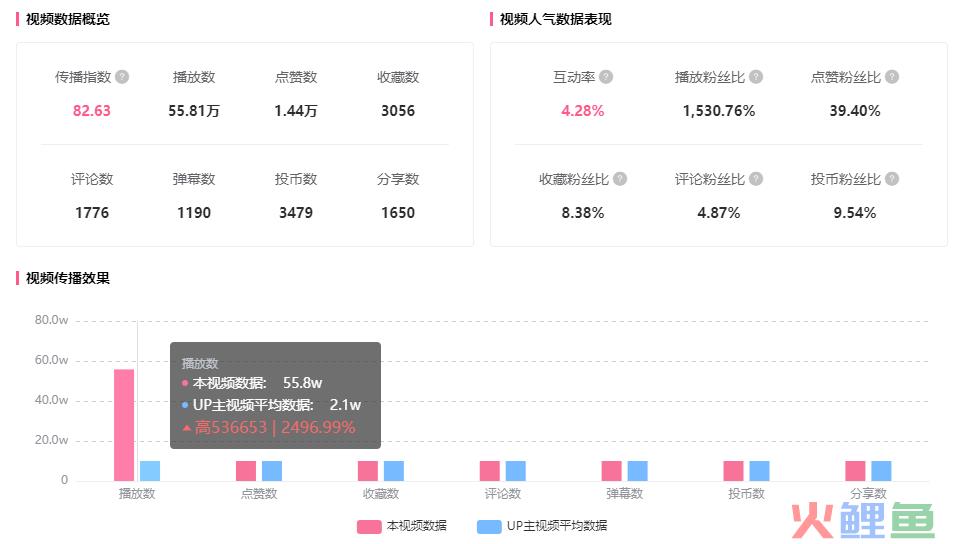This screenshot has height=544, width=959.
Task: Click help icon next to 评论粉丝比
Action: [756, 179]
